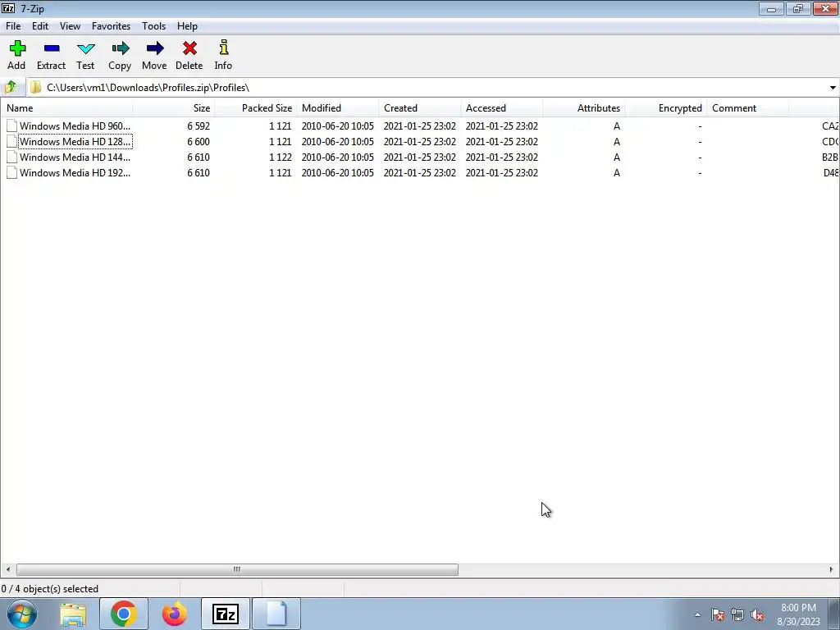Click packed size value 1 122
The height and width of the screenshot is (630, 840).
point(281,157)
